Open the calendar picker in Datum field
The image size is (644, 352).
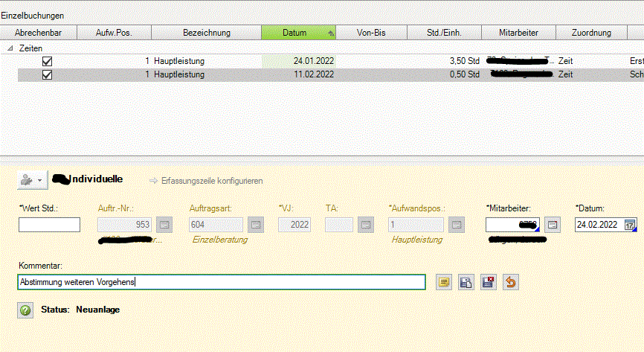[630, 225]
